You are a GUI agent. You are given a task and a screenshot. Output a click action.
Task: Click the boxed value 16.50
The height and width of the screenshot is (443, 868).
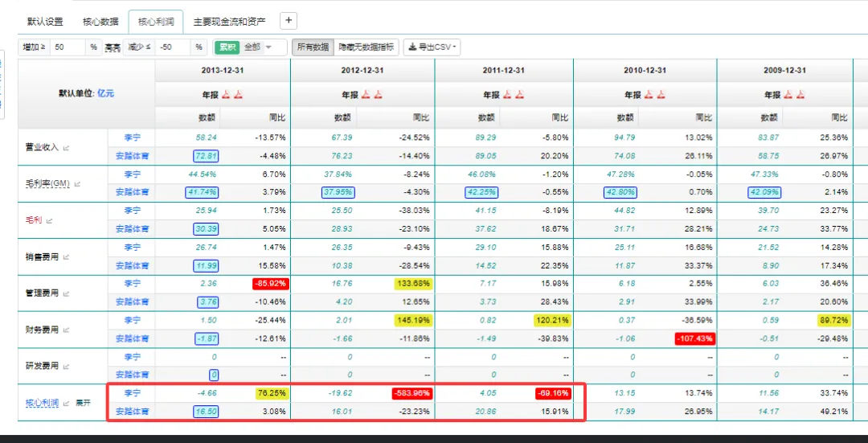click(x=205, y=412)
